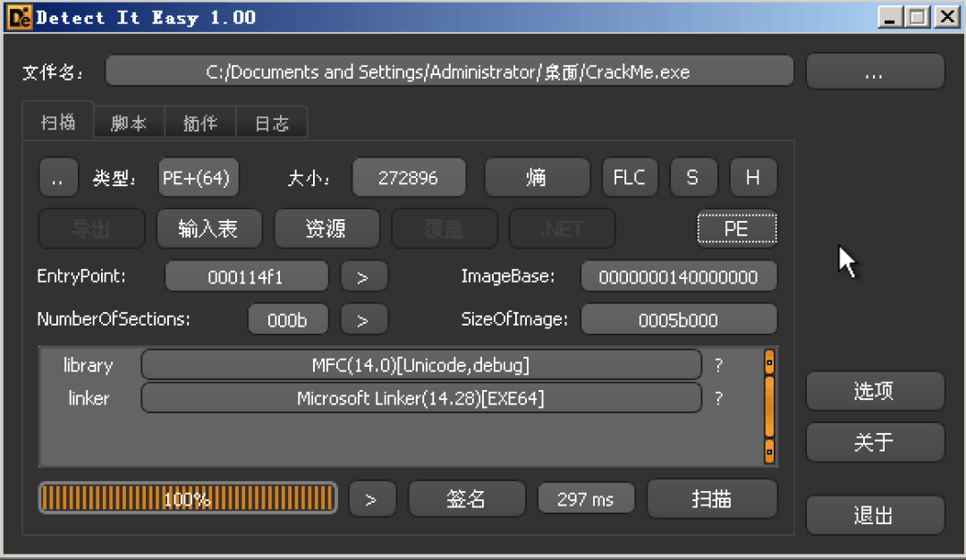Click the ".." button beside 类型
Image resolution: width=966 pixels, height=560 pixels.
point(59,178)
